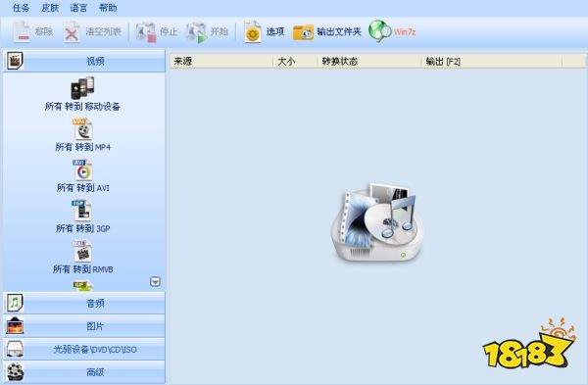Sort by 大小 column header

coord(296,61)
